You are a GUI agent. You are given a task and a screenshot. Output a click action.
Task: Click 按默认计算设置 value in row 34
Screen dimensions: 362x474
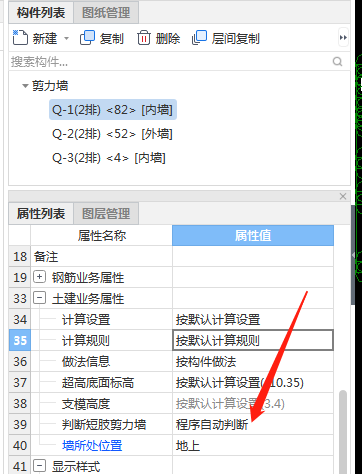[253, 319]
